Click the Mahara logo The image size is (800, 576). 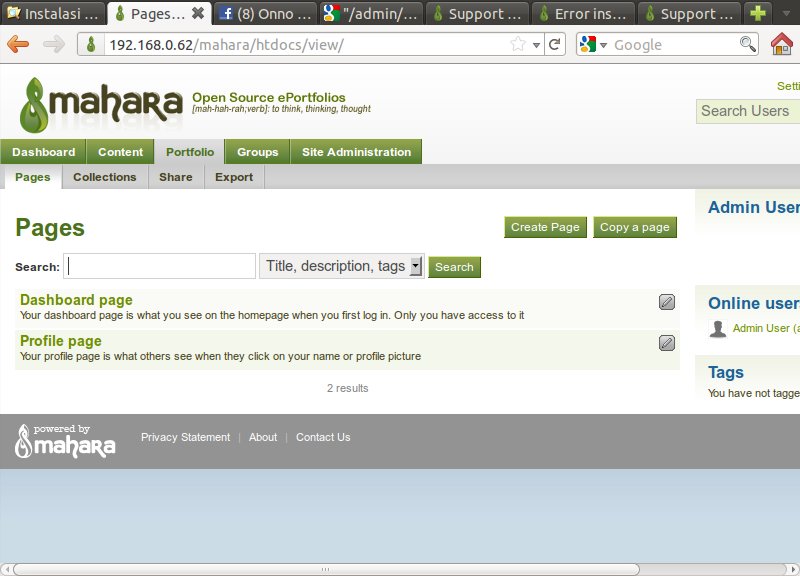[101, 105]
